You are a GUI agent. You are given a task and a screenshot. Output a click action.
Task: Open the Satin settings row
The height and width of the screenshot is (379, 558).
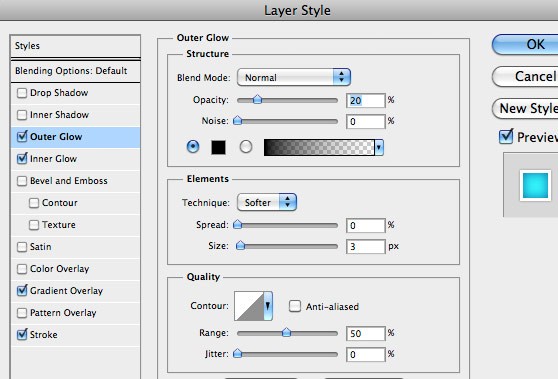coord(75,247)
